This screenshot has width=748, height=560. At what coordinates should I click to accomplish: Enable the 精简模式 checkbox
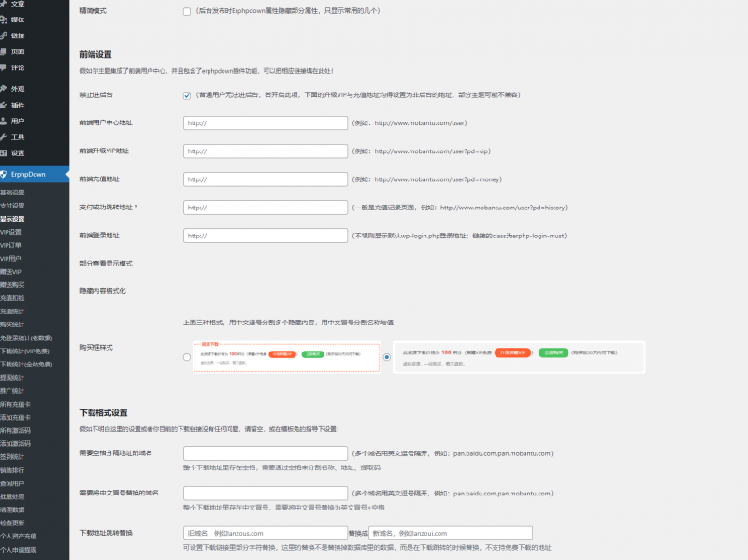pos(188,10)
